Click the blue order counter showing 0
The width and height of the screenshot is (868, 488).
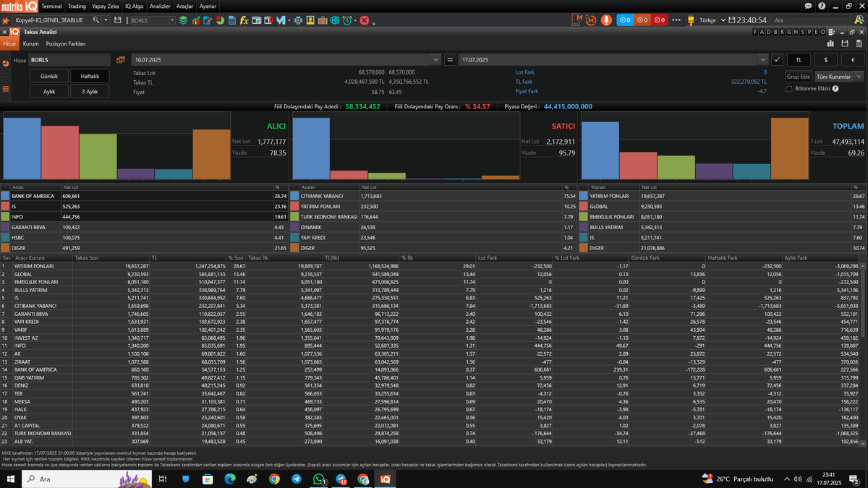pyautogui.click(x=626, y=20)
